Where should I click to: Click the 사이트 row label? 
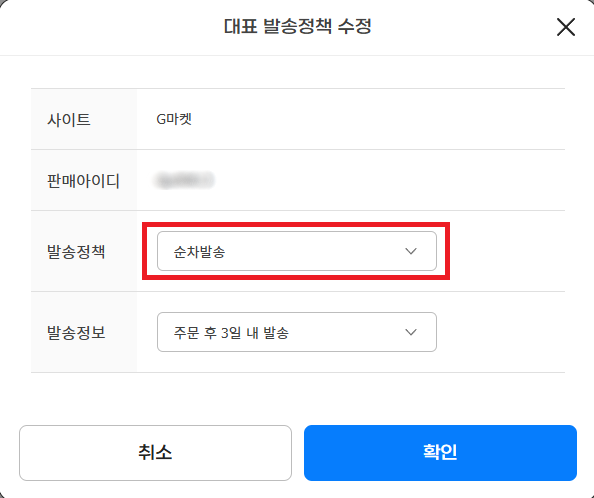pos(69,120)
